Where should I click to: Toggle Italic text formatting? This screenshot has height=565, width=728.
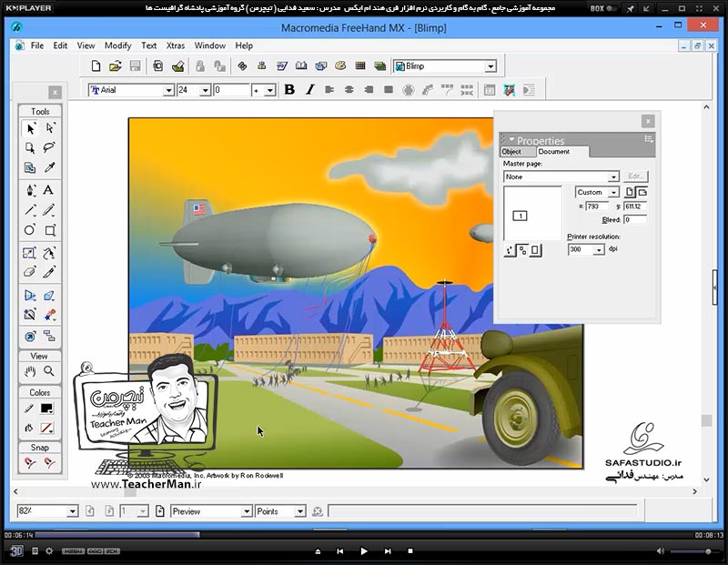coord(309,89)
